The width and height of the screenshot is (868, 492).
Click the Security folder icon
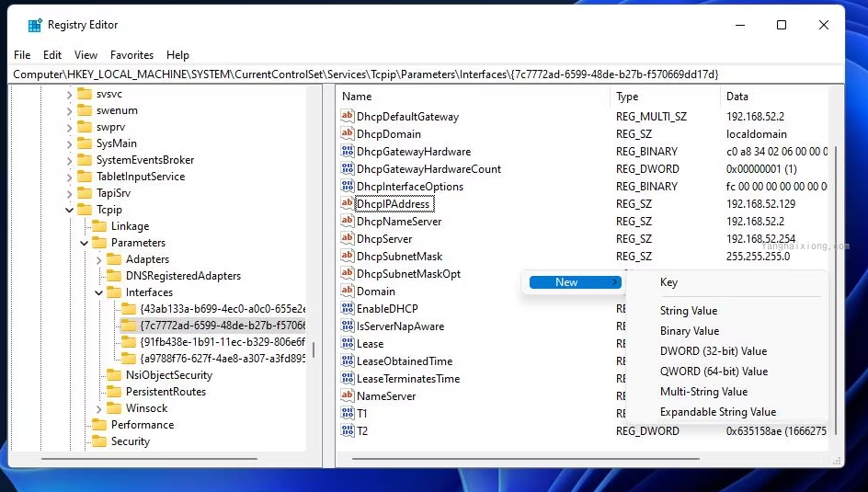click(99, 441)
